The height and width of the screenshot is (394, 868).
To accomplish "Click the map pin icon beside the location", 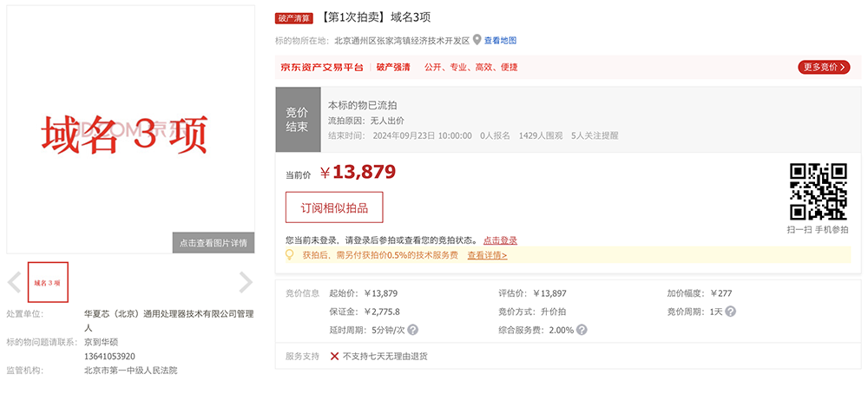I will tap(477, 40).
